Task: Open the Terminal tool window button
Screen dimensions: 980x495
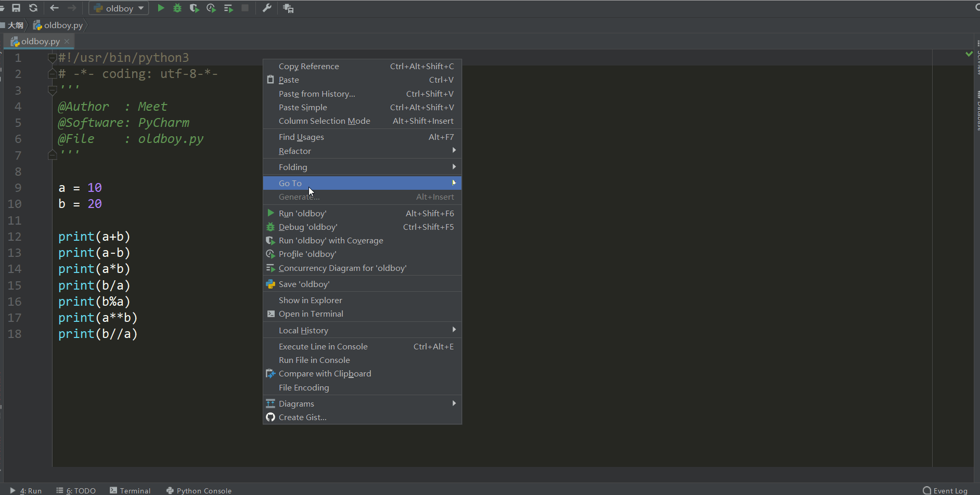Action: coord(130,490)
